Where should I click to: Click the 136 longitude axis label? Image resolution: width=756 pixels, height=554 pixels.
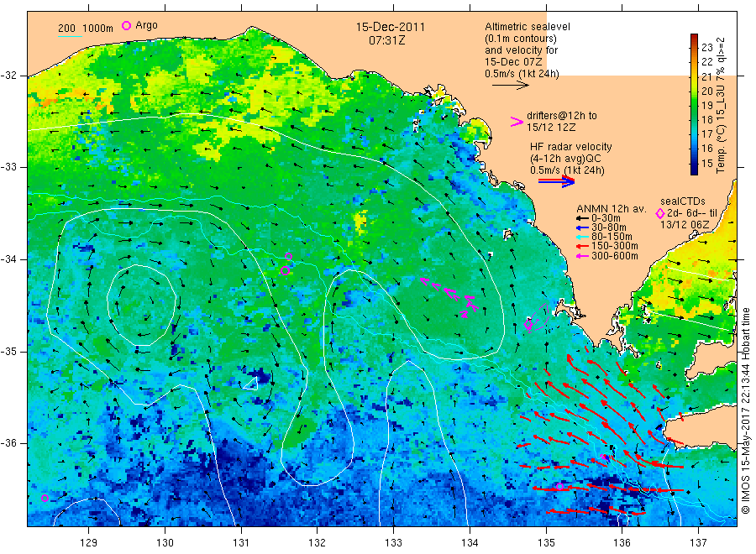click(x=622, y=542)
